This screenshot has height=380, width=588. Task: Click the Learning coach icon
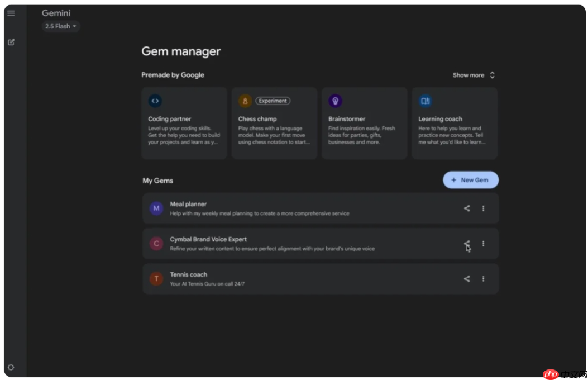click(x=426, y=101)
